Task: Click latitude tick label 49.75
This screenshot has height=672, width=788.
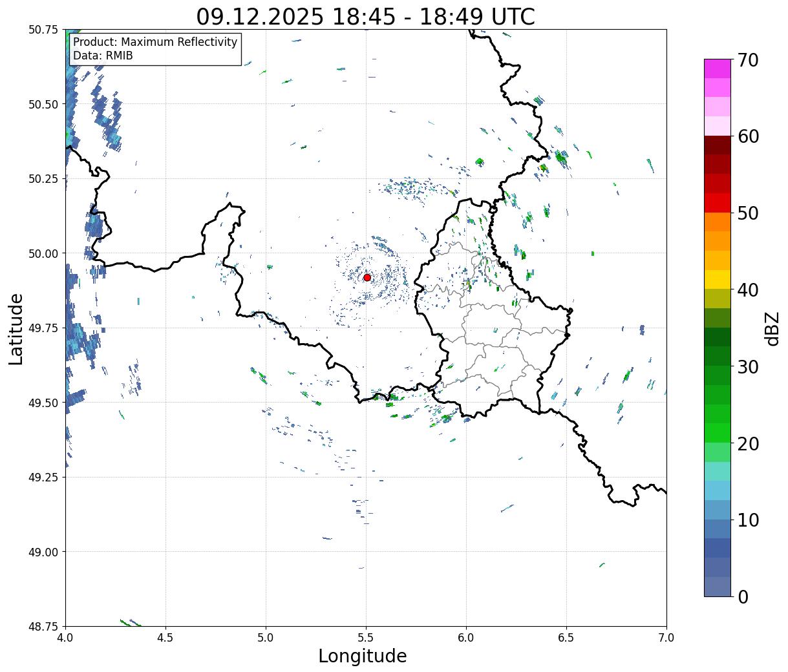Action: pos(43,328)
